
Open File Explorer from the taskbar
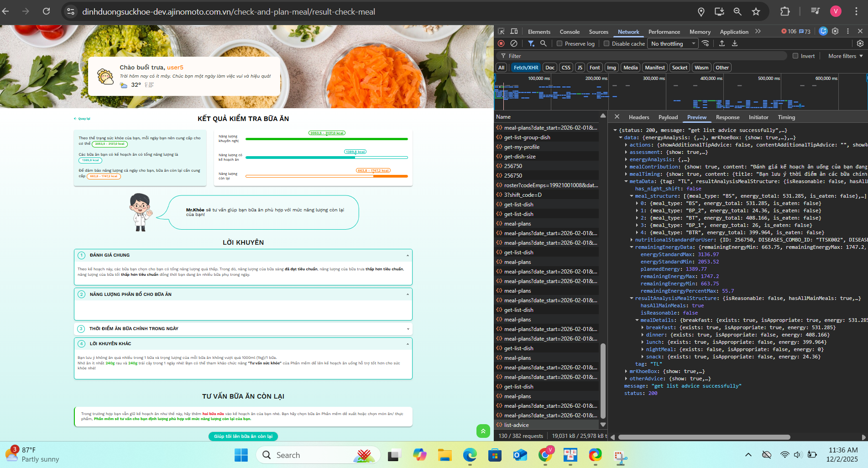click(444, 455)
